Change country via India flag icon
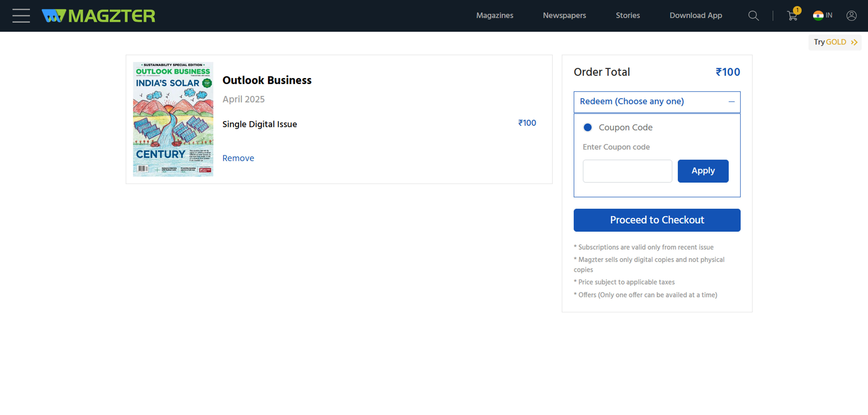The width and height of the screenshot is (868, 415). 818,16
